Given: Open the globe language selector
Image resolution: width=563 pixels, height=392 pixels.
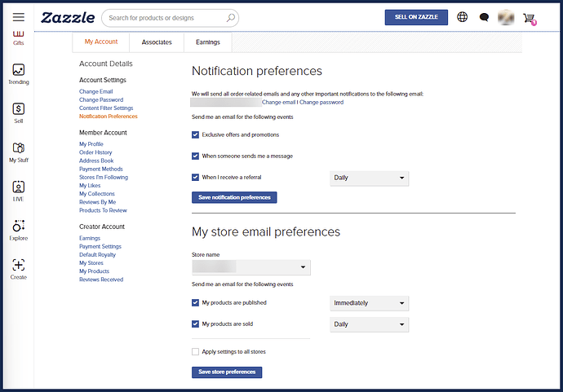Looking at the screenshot, I should tap(462, 17).
